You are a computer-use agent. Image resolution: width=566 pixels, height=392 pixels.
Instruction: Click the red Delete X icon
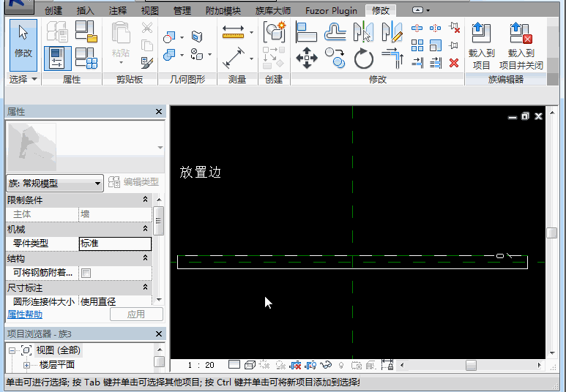click(x=454, y=64)
